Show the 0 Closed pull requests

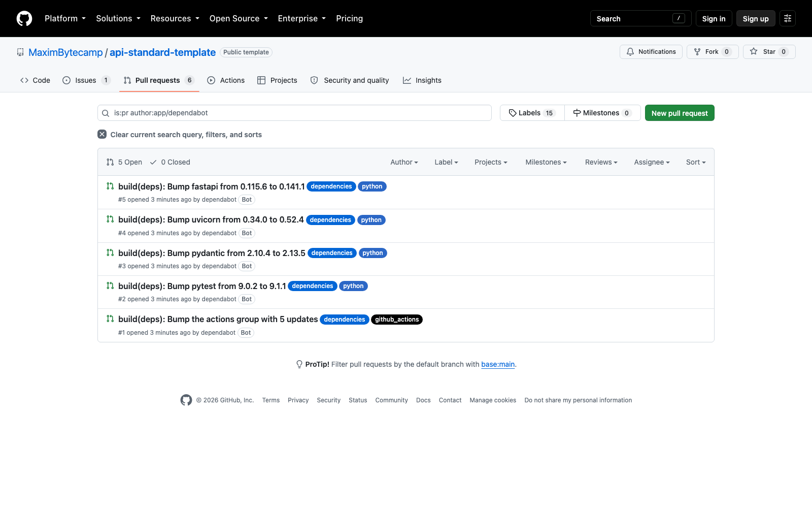170,162
